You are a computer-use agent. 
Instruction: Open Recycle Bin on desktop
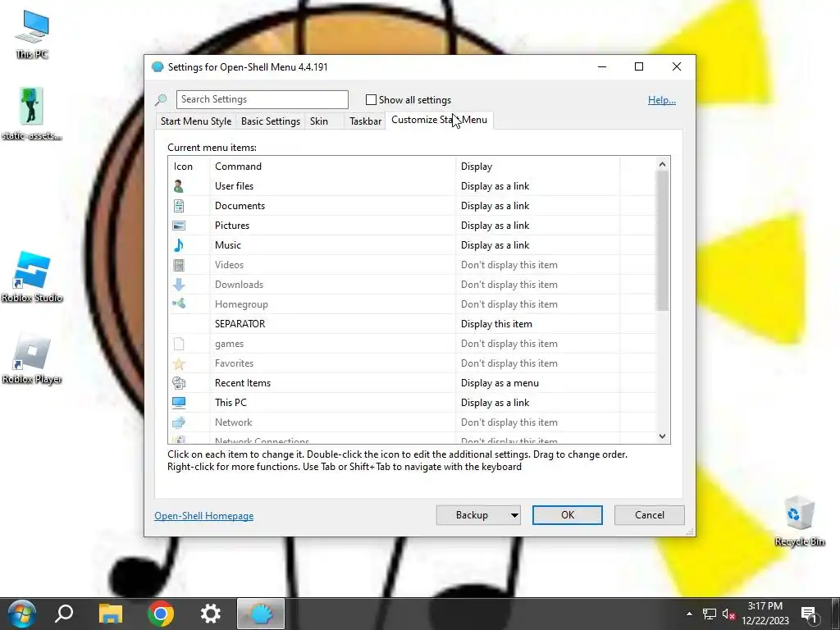[x=799, y=521]
